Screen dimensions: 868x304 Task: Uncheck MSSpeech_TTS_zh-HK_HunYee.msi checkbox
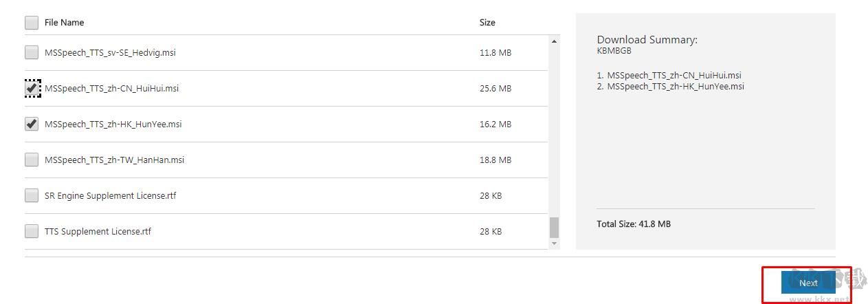32,124
